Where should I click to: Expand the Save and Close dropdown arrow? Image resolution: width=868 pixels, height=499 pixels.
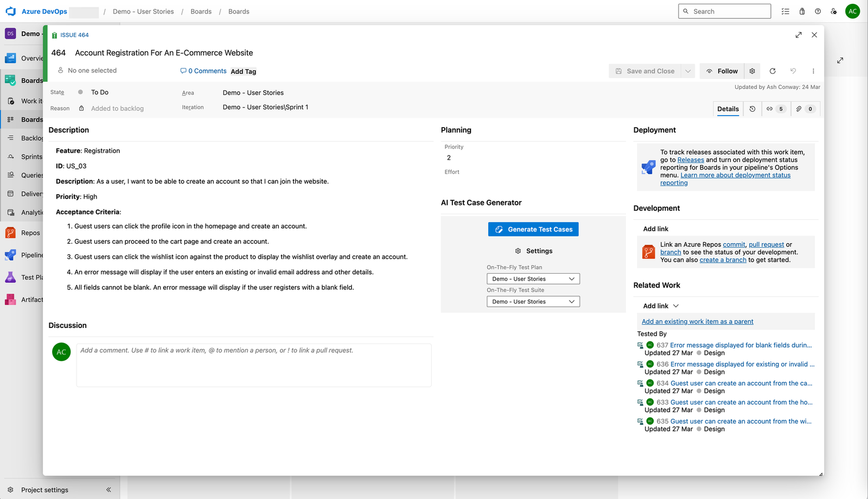coord(688,71)
